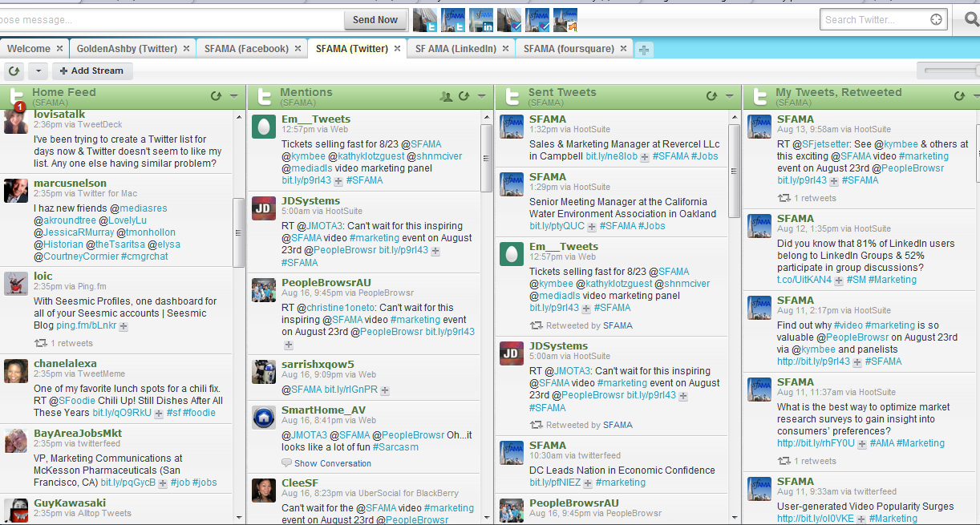Open the Home Feed stream options dropdown
The height and width of the screenshot is (525, 980).
233,96
